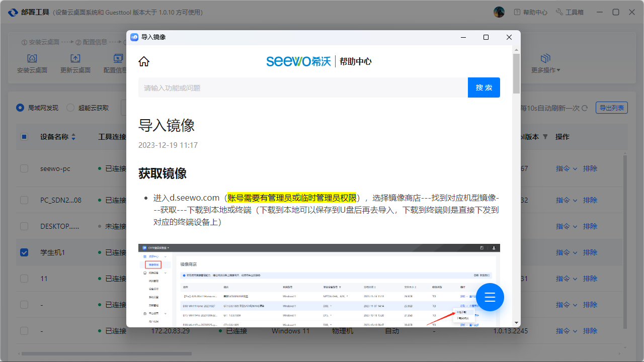
Task: Open 指令 dropdown for device 11 row
Action: (567, 279)
